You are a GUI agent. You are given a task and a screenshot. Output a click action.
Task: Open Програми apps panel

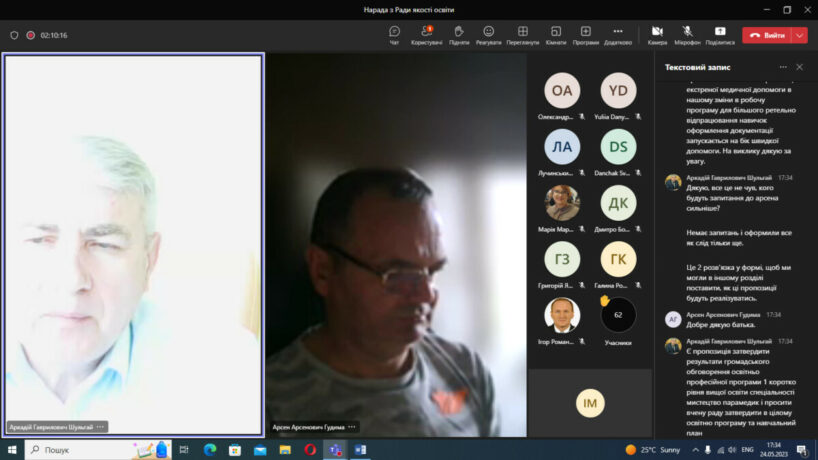point(586,34)
